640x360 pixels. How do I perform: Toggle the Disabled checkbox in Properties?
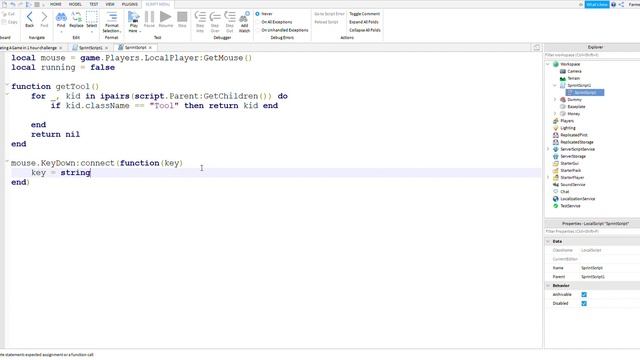[x=584, y=304]
